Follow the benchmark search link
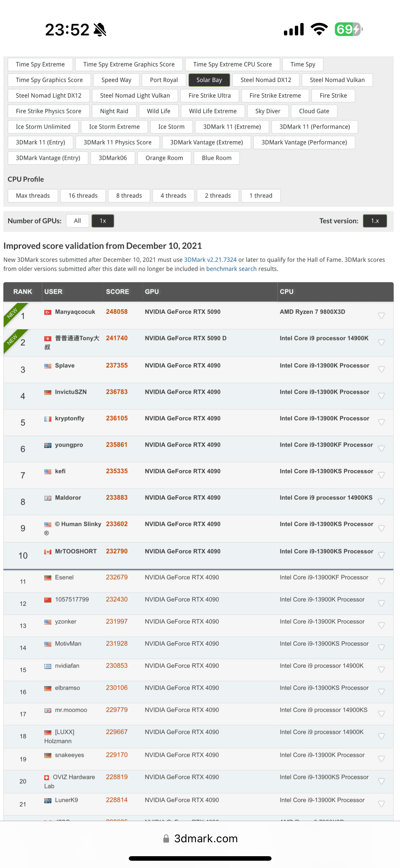This screenshot has width=400, height=868. [231, 268]
